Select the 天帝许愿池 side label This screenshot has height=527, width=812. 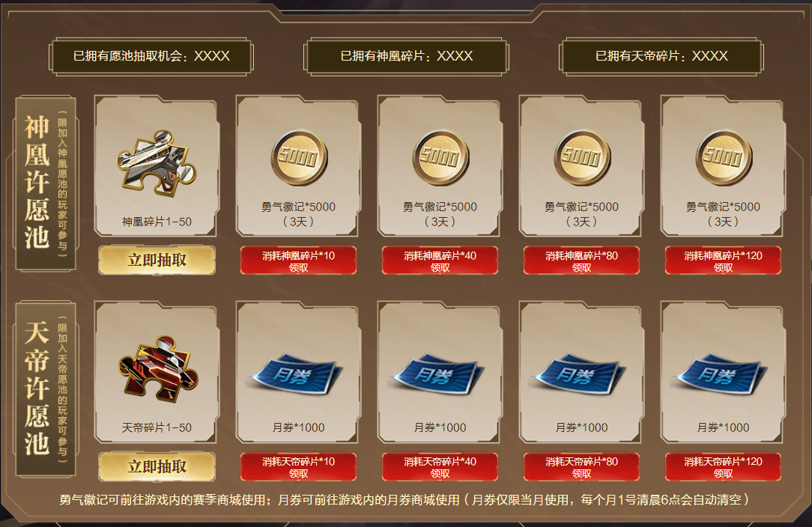tap(46, 389)
